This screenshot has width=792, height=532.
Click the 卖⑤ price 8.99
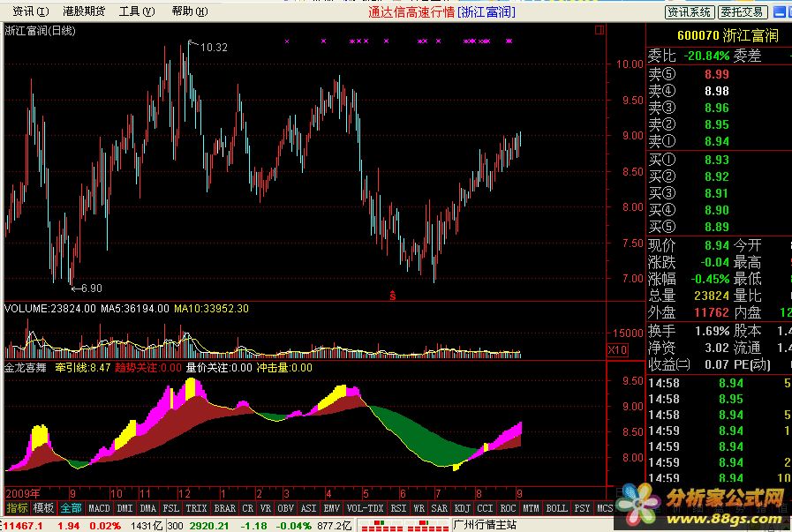(717, 74)
